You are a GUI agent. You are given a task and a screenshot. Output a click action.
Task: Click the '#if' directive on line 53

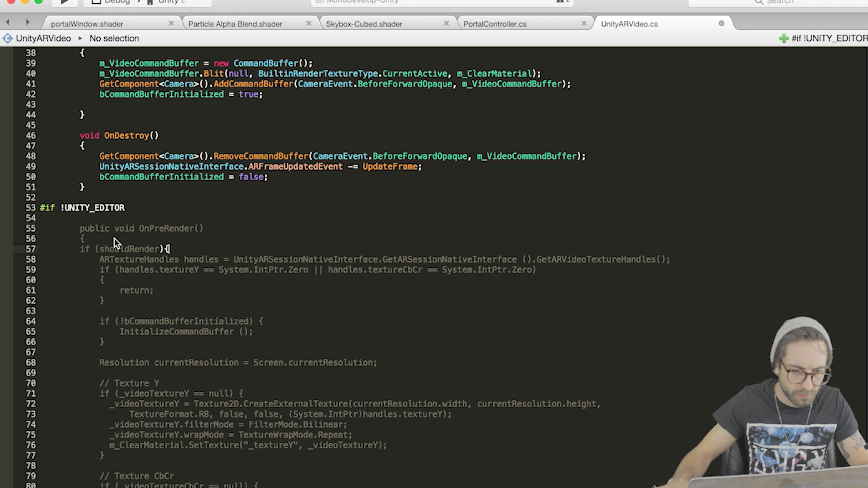pos(47,208)
